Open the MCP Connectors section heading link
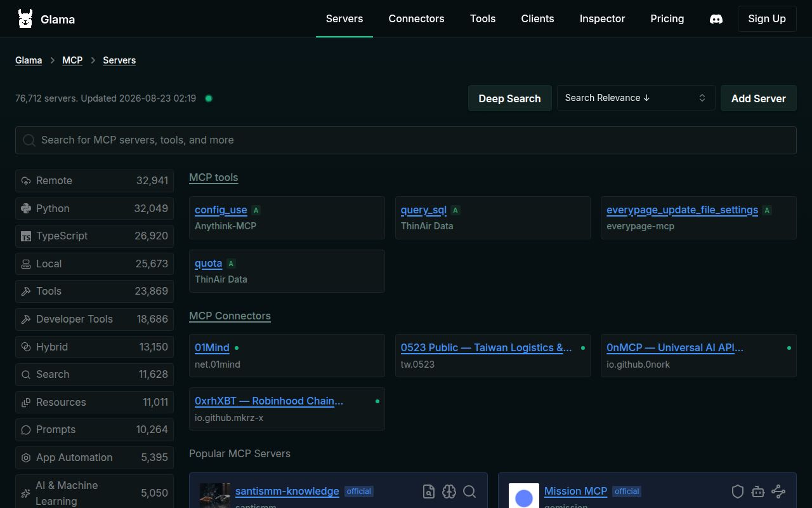This screenshot has height=508, width=812. coord(230,316)
